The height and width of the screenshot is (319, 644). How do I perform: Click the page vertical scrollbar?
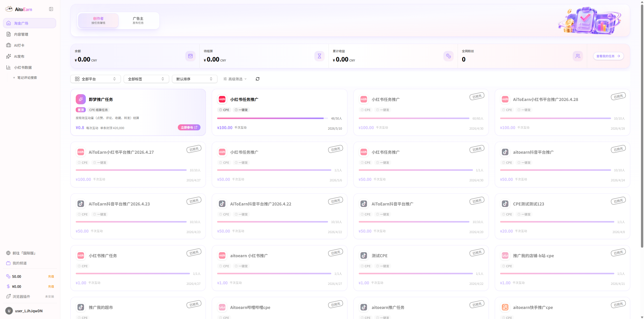(642, 126)
